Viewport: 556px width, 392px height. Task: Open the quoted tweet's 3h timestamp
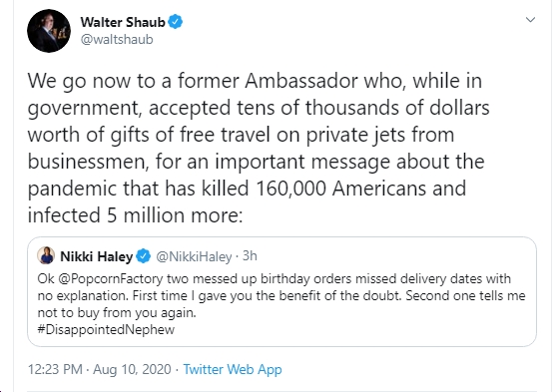point(250,256)
